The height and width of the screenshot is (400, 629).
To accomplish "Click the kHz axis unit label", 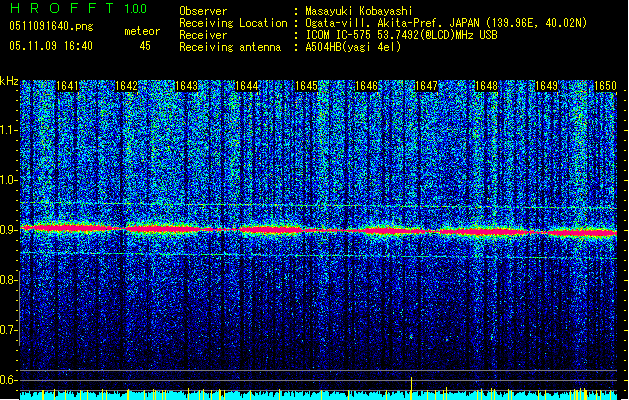I will tap(9, 81).
